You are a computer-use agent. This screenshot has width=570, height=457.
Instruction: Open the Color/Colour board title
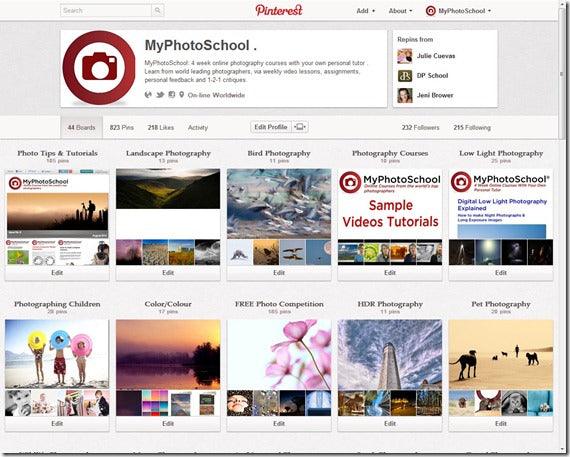point(168,304)
